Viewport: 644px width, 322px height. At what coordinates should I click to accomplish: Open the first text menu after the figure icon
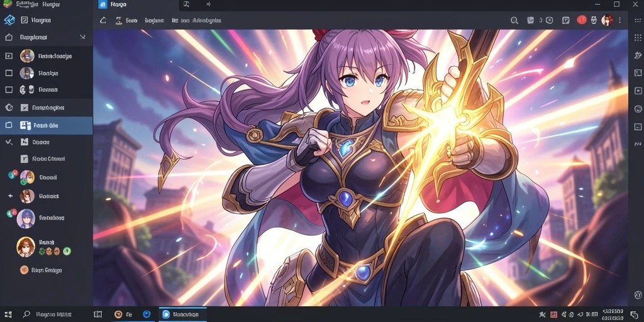131,20
